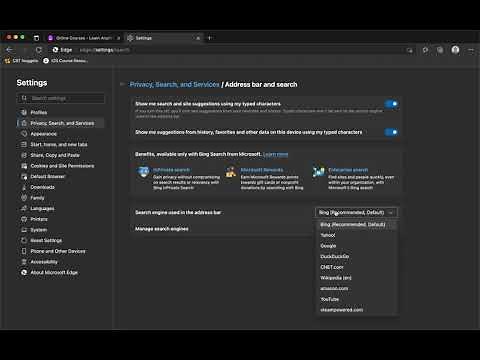
Task: Click the page reload icon
Action: pyautogui.click(x=39, y=50)
